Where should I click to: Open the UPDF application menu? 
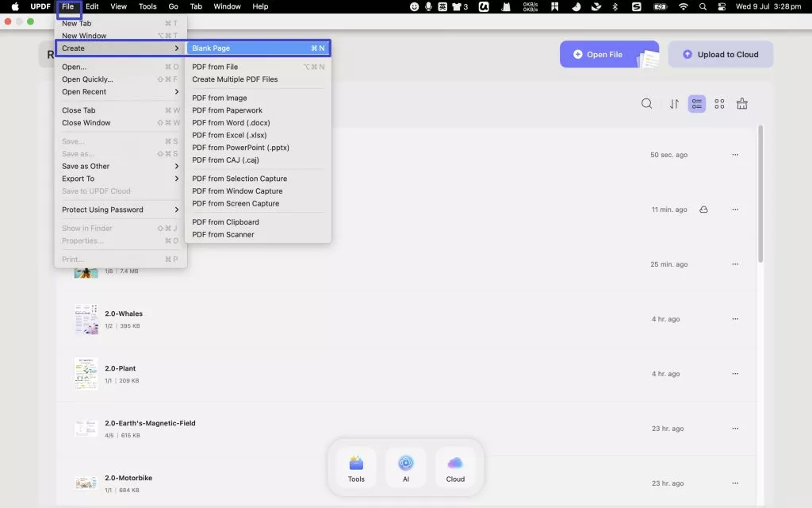click(40, 6)
